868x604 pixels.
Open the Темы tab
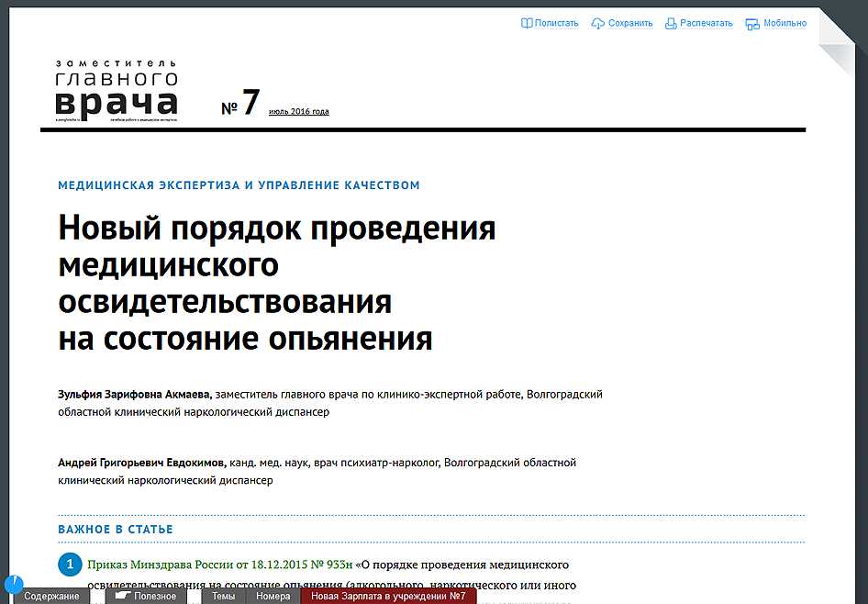pos(223,597)
